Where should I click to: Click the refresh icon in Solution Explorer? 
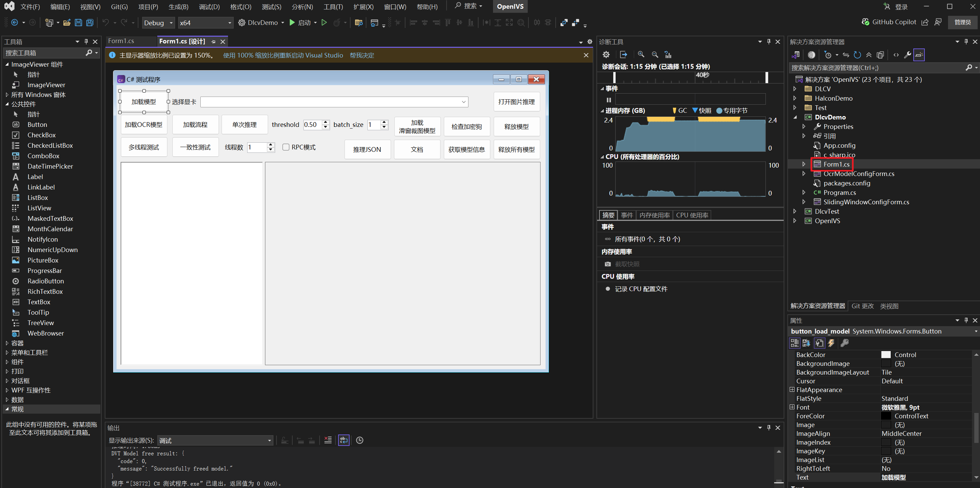pyautogui.click(x=857, y=55)
